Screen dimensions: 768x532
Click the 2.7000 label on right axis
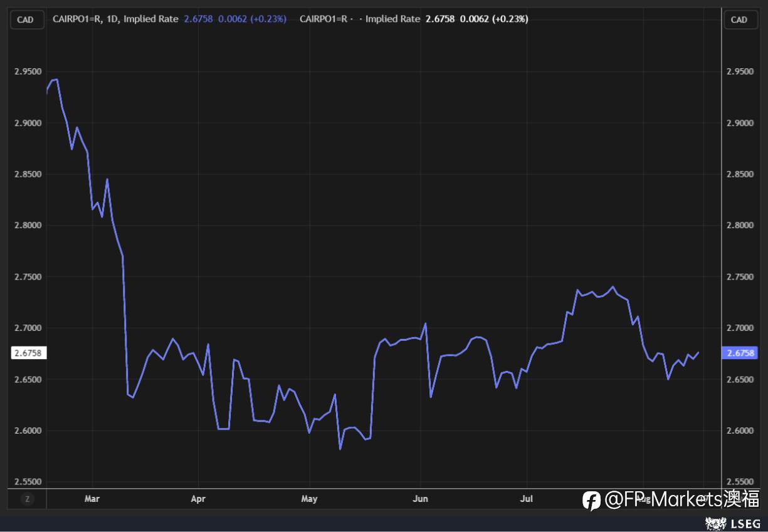(740, 328)
